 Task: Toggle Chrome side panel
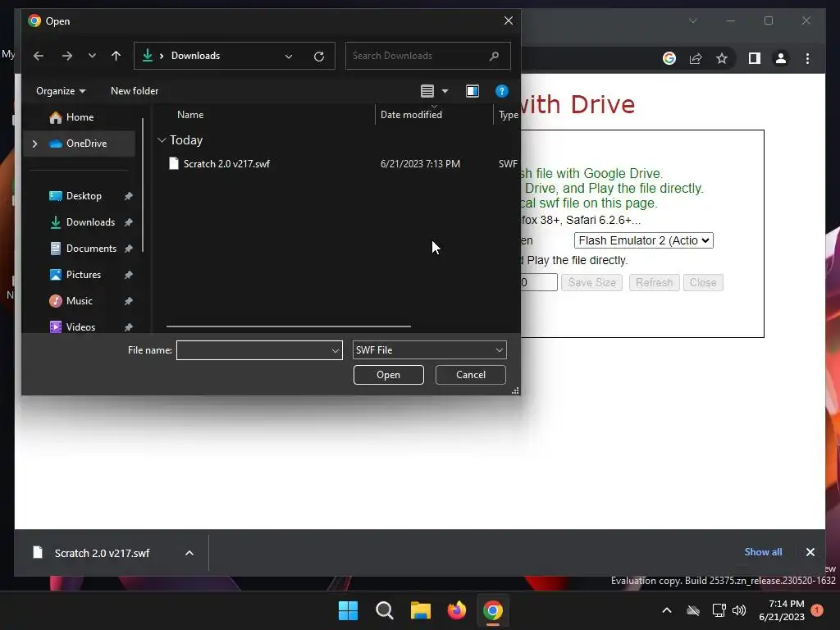coord(755,58)
